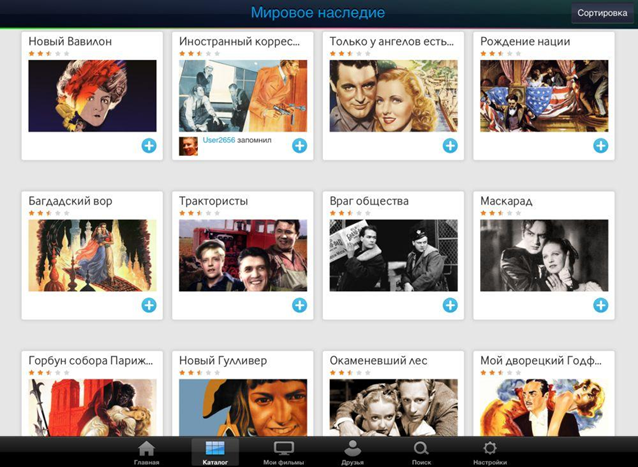
Task: Select the Каталог tab
Action: click(215, 452)
